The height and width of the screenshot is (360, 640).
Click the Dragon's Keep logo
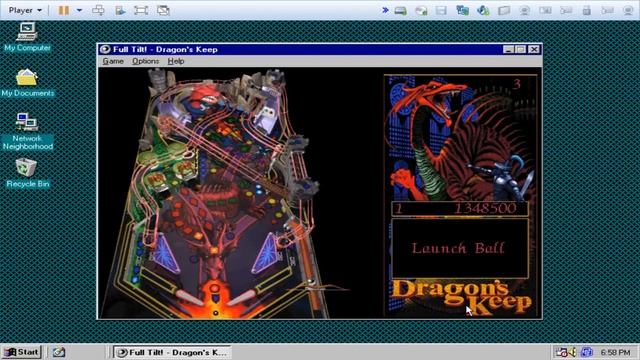462,298
